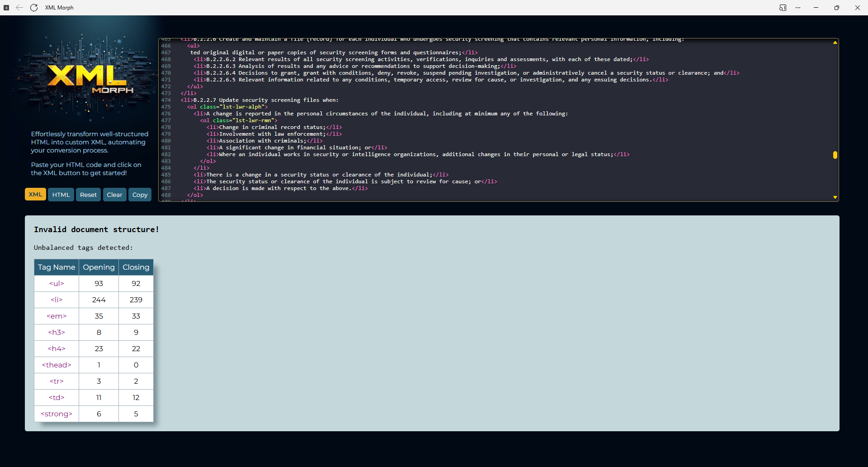Click the XML Morph app icon top-left
The height and width of the screenshot is (467, 868).
point(6,8)
